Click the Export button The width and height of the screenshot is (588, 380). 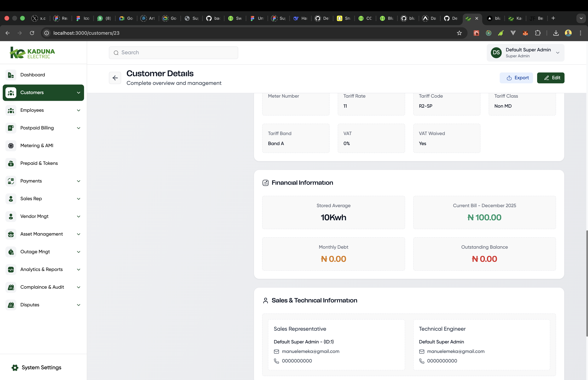(516, 78)
